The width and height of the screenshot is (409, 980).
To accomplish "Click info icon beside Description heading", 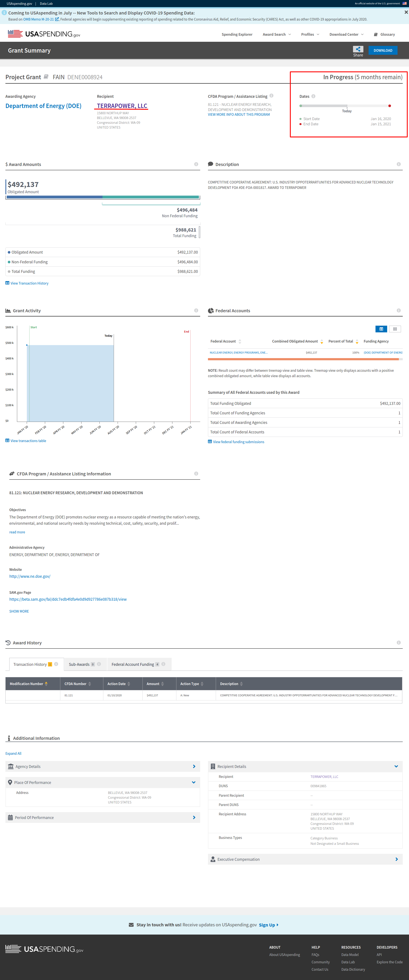I will (398, 164).
